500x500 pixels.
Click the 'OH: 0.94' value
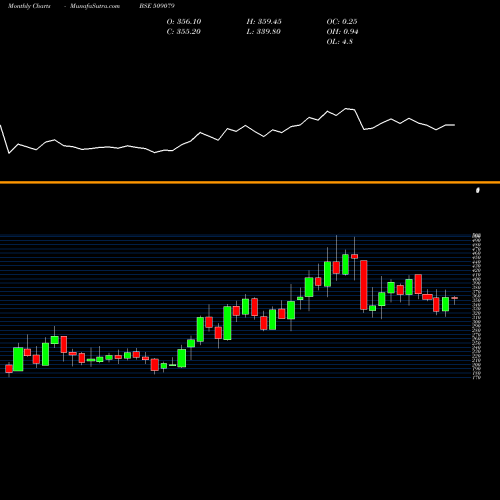tap(342, 32)
